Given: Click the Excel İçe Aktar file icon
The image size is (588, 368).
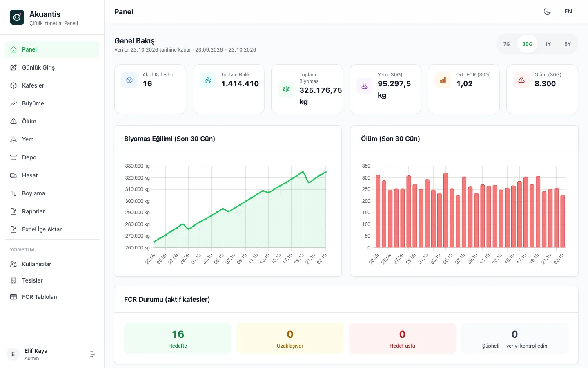Looking at the screenshot, I should (x=13, y=229).
